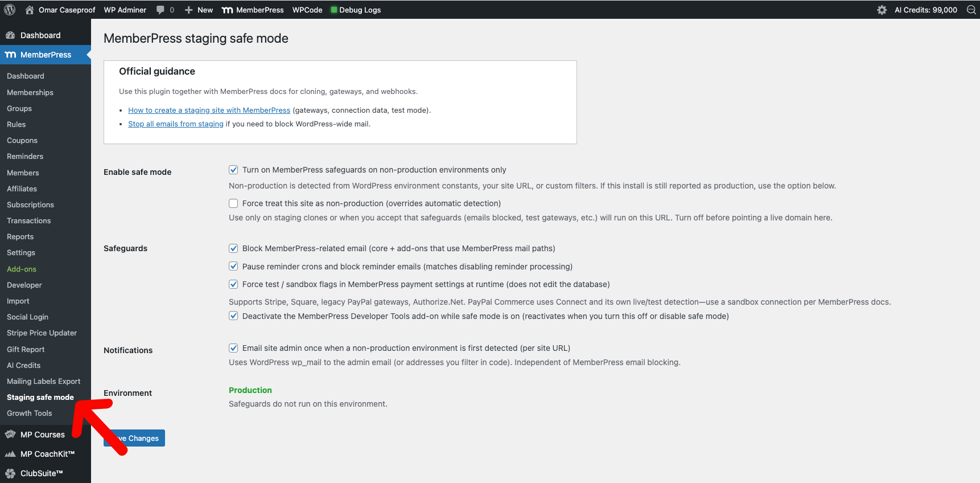Open the comments bubble icon

160,10
